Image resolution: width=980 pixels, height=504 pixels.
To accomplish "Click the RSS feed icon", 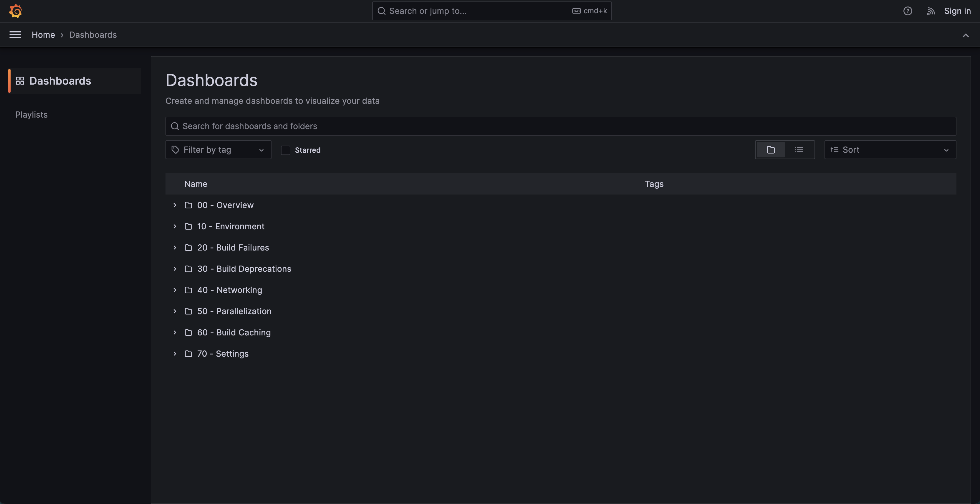I will (931, 11).
